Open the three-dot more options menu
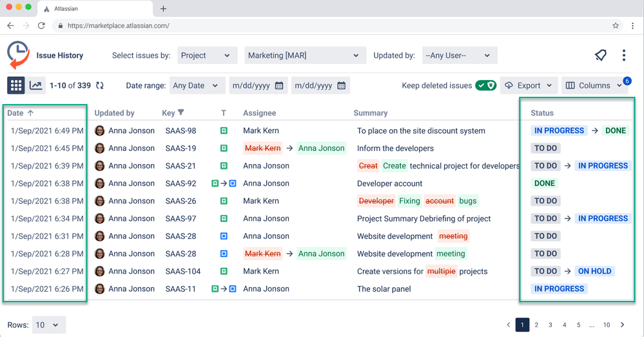 click(623, 56)
